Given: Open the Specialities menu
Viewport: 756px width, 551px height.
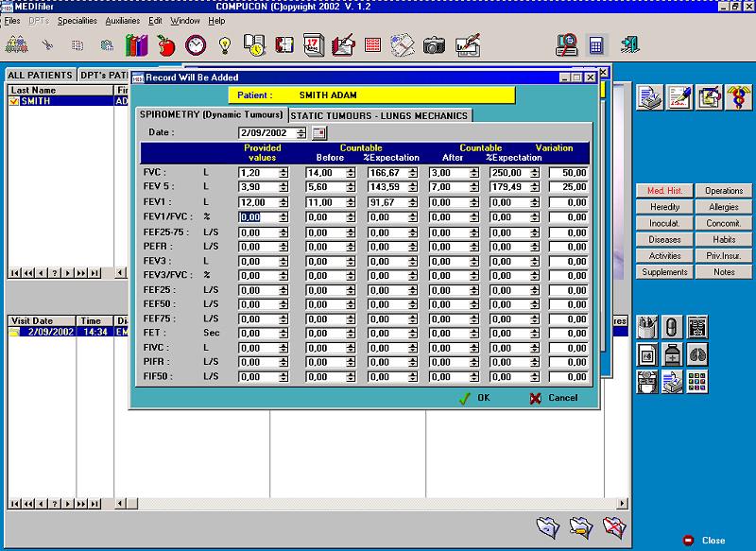Looking at the screenshot, I should pos(77,21).
